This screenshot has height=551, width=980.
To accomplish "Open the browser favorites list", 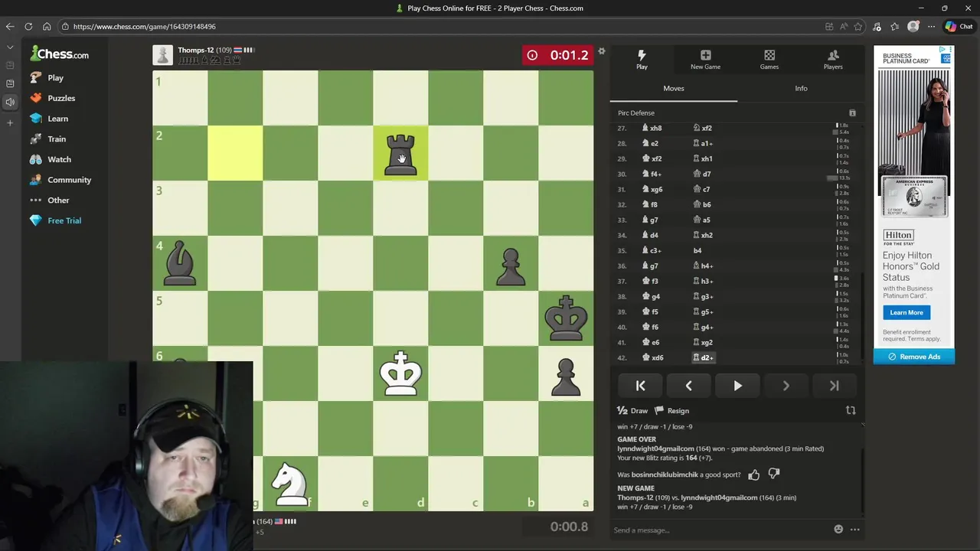I will click(x=894, y=26).
